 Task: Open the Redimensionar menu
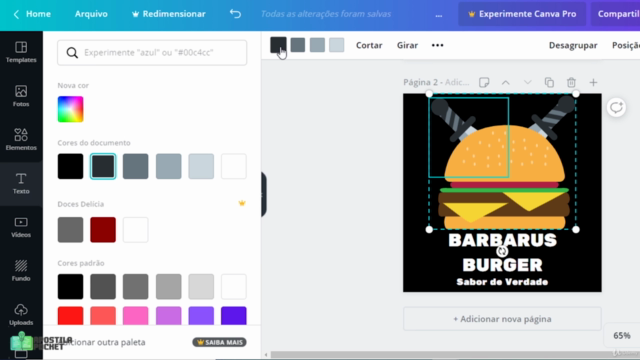169,14
